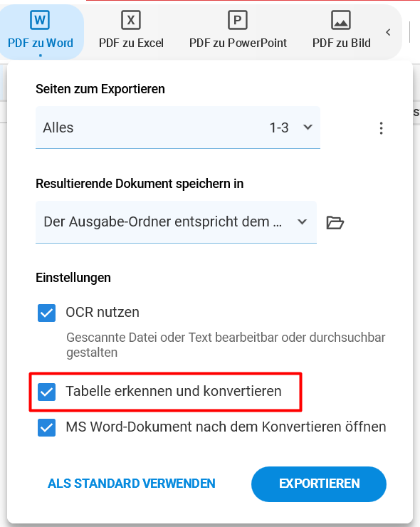Click ALS STANDARD VERWENDEN link
This screenshot has width=420, height=527.
coord(132,484)
